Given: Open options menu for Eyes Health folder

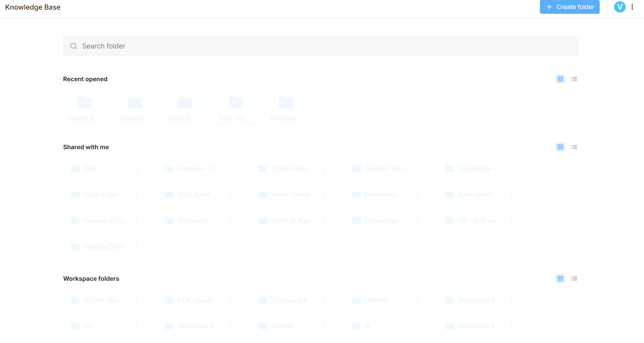Looking at the screenshot, I should 511,195.
